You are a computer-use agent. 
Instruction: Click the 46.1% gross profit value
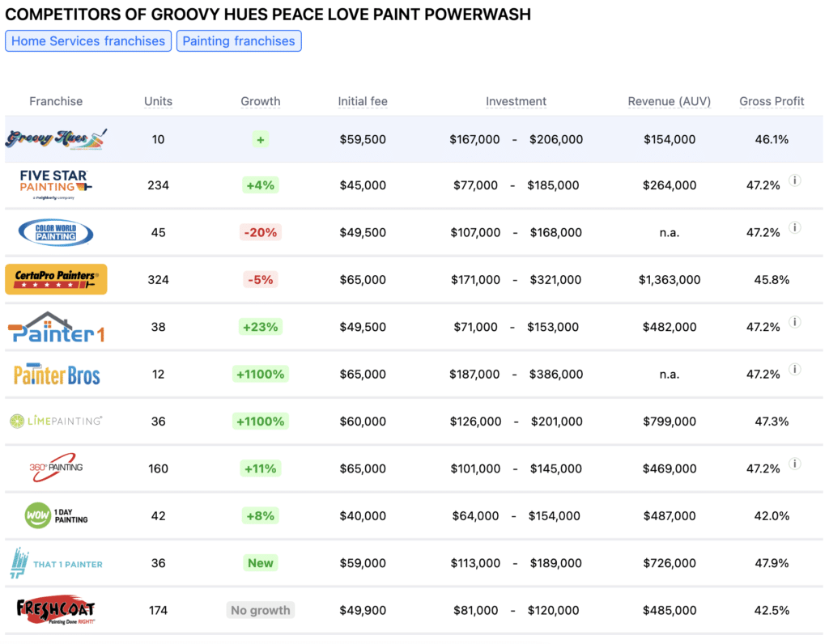point(772,139)
